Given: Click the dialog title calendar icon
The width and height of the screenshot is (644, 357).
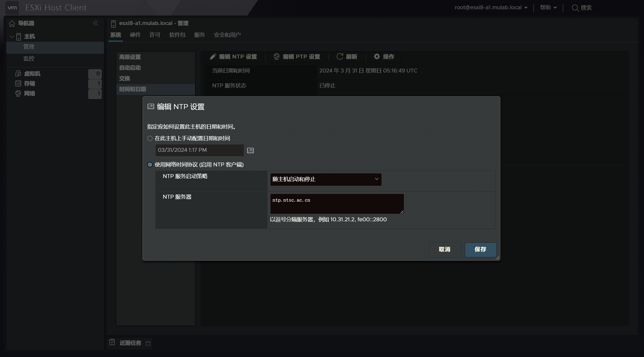Looking at the screenshot, I should pyautogui.click(x=151, y=106).
